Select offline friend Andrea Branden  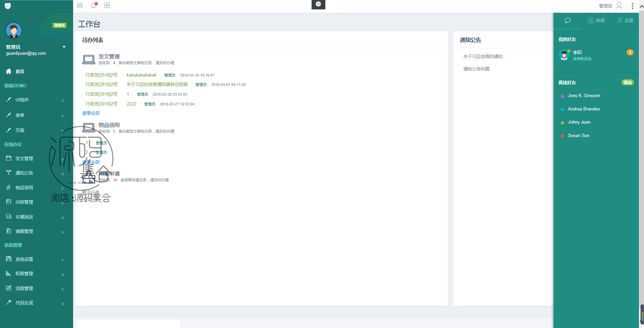[x=584, y=109]
